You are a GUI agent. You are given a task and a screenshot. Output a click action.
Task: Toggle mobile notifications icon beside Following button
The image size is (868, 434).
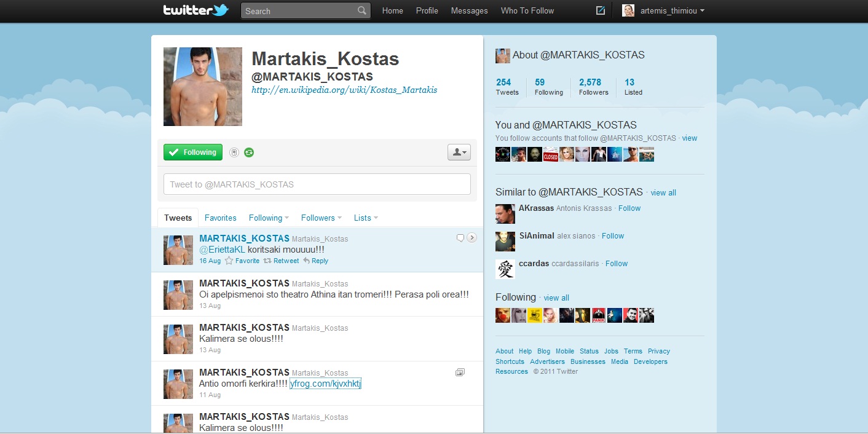click(x=234, y=152)
